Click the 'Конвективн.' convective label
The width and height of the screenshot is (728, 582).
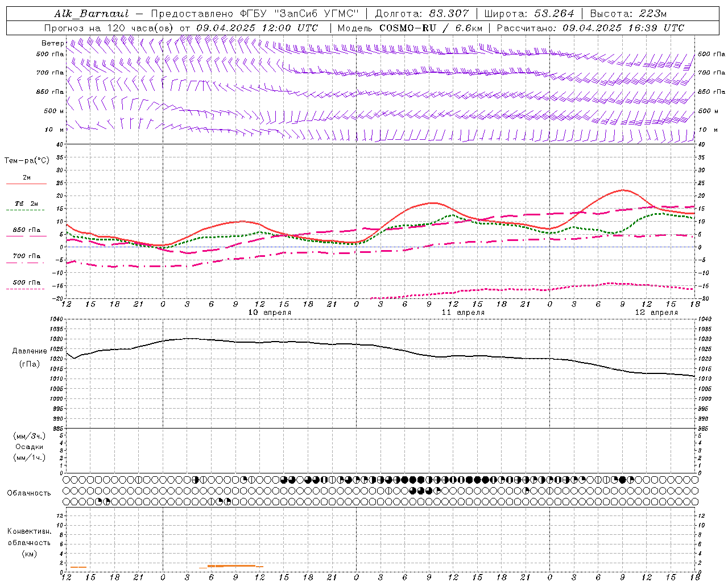click(x=30, y=531)
